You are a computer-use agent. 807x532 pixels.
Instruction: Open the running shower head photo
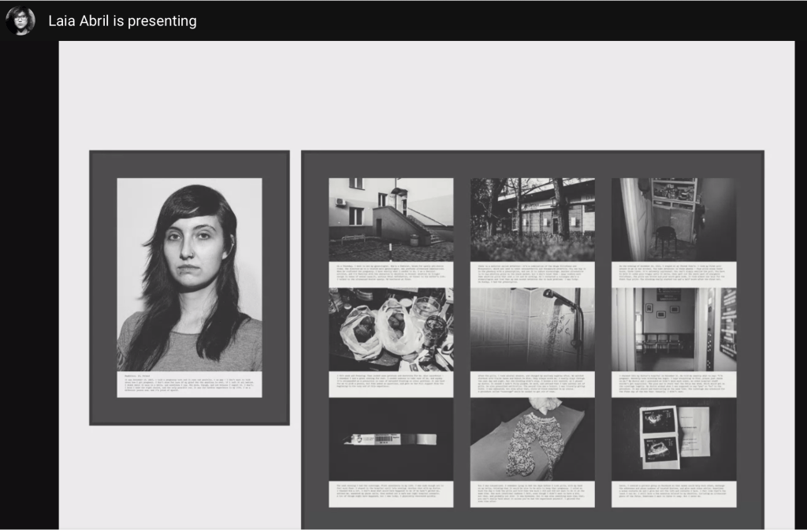coord(533,329)
